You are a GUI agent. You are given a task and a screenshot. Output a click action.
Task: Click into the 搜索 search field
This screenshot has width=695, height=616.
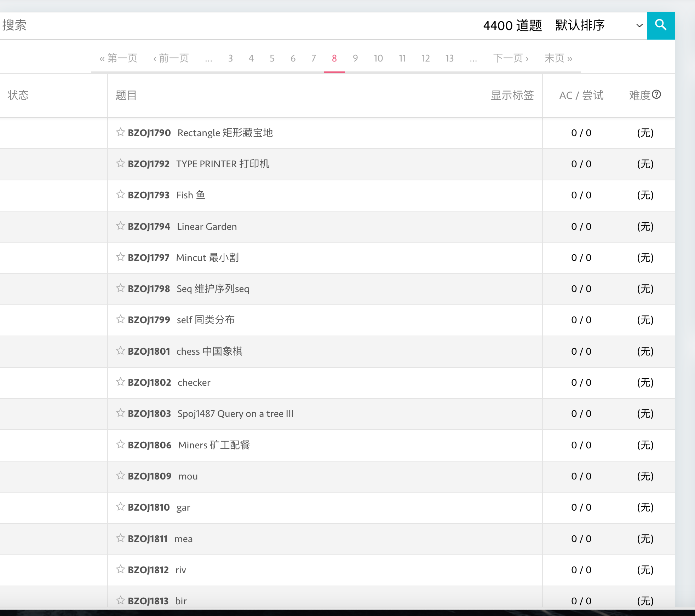pos(212,25)
